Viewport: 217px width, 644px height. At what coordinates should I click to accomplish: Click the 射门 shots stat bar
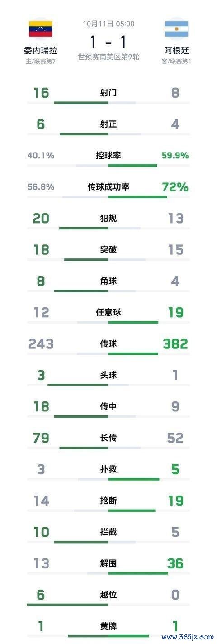108,103
